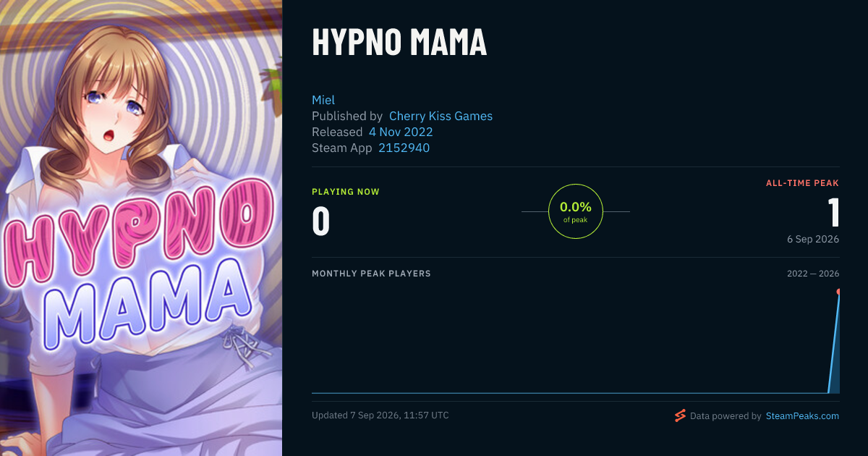Viewport: 868px width, 456px height.
Task: Click the Playing Now label
Action: click(346, 192)
